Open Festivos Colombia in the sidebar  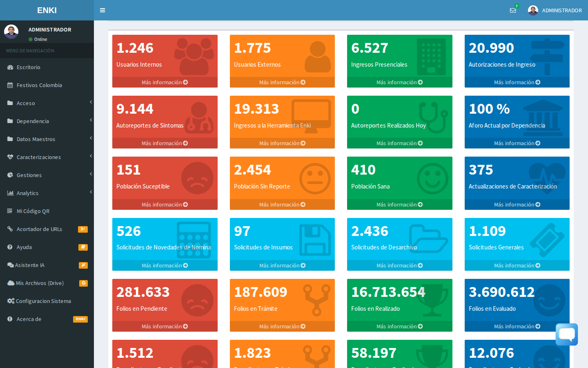tap(47, 85)
